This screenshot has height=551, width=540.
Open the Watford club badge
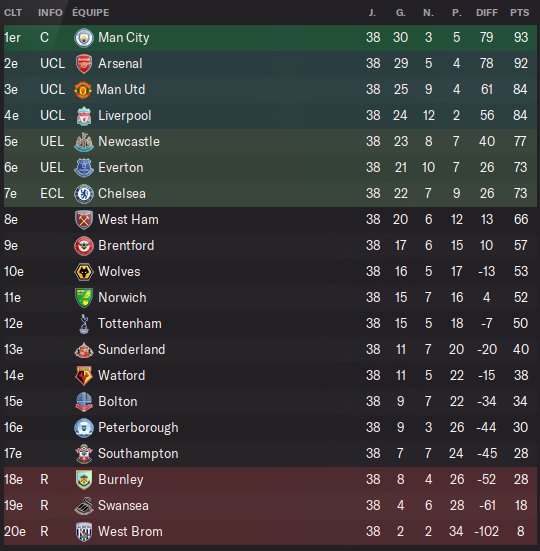click(x=84, y=376)
